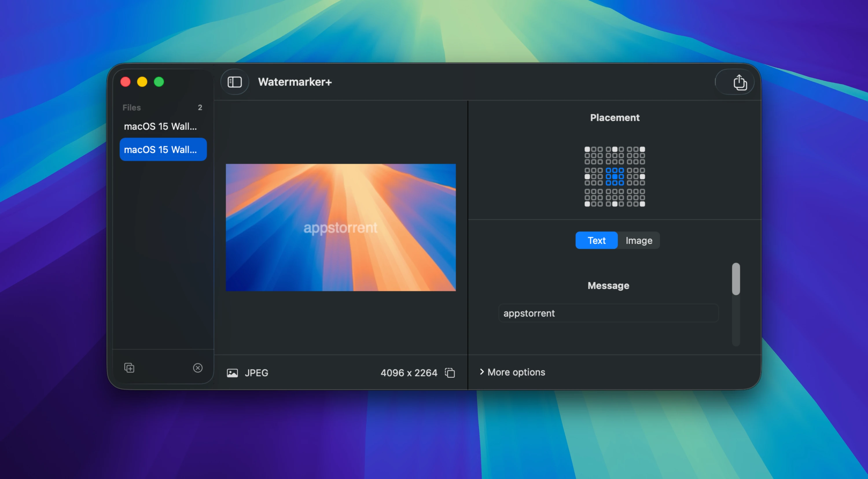
Task: Select the filled blue center placement square
Action: (615, 177)
